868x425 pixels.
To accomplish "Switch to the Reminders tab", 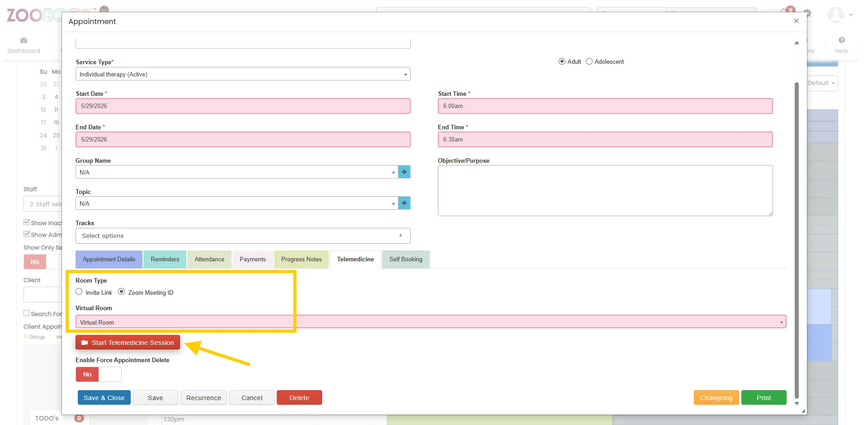I will point(165,260).
